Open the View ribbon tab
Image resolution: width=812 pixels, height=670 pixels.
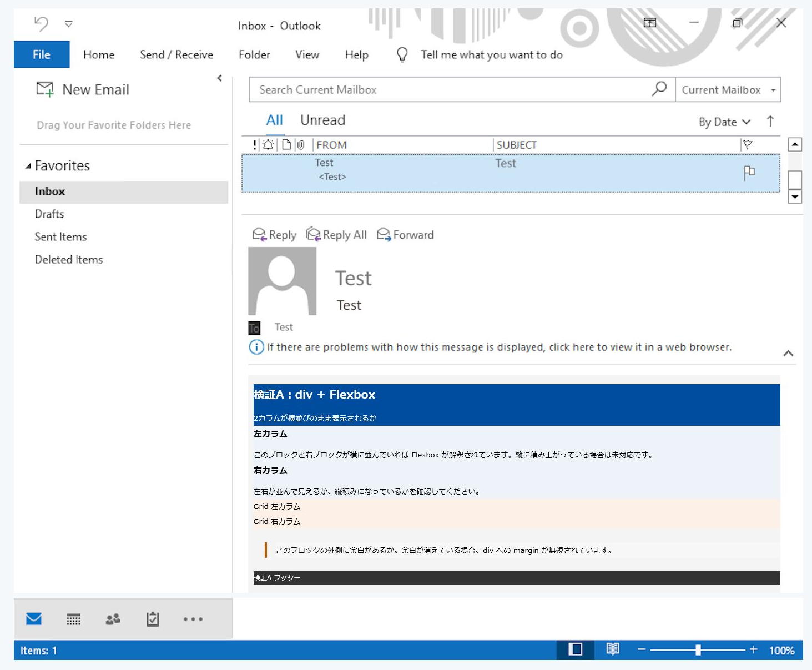[307, 54]
